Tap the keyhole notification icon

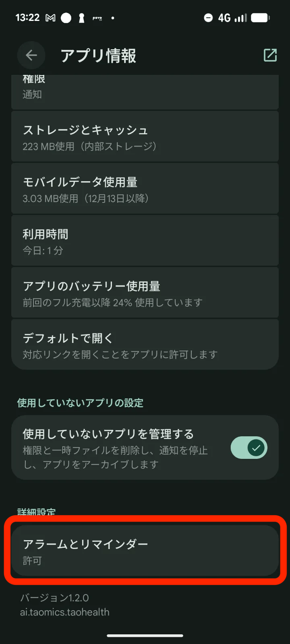[81, 18]
